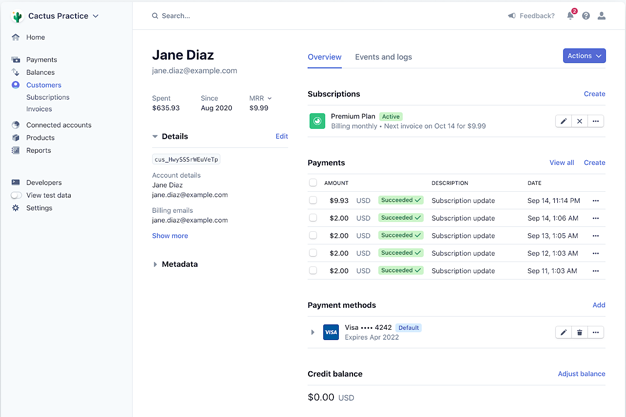626x417 pixels.
Task: Click Create link in Payments section
Action: pyautogui.click(x=594, y=163)
